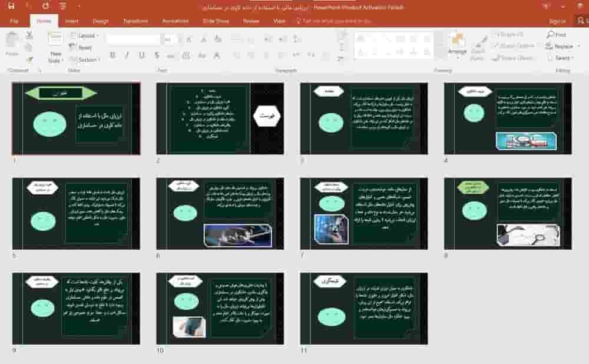Click the Line Spacing icon
589x364 pixels.
click(x=297, y=39)
